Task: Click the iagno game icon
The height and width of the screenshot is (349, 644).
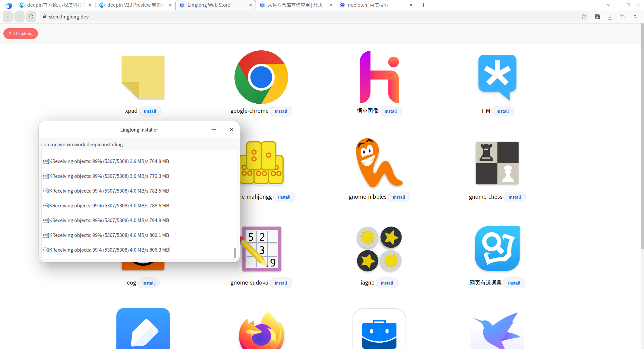Action: (379, 249)
